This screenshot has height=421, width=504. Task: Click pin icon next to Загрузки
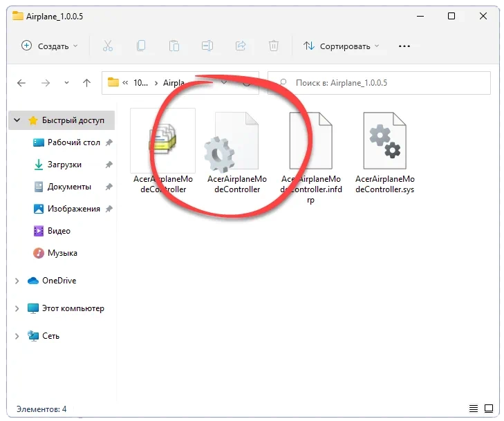109,165
